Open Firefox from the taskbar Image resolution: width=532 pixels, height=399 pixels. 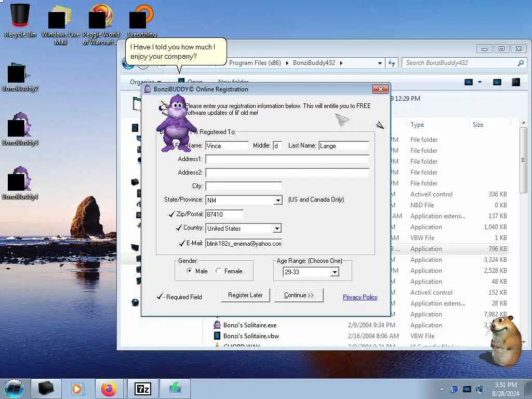109,389
